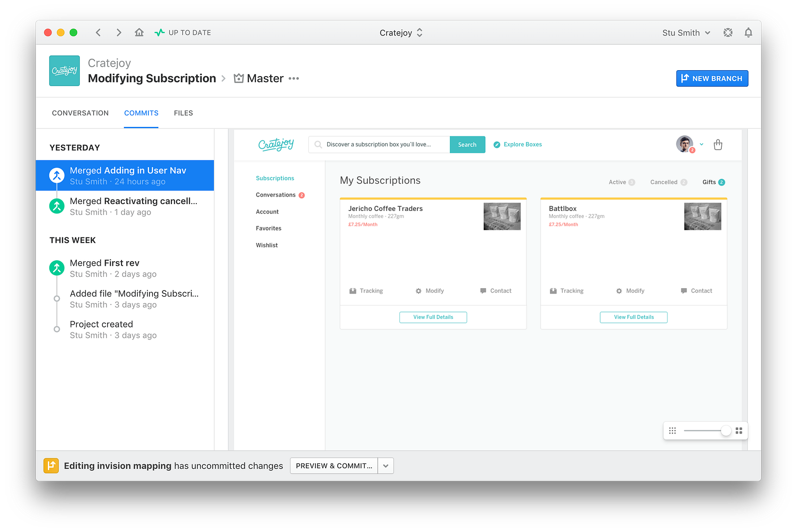Open the shopping bag in preview
Viewport: 797px width, 532px height.
pyautogui.click(x=718, y=144)
